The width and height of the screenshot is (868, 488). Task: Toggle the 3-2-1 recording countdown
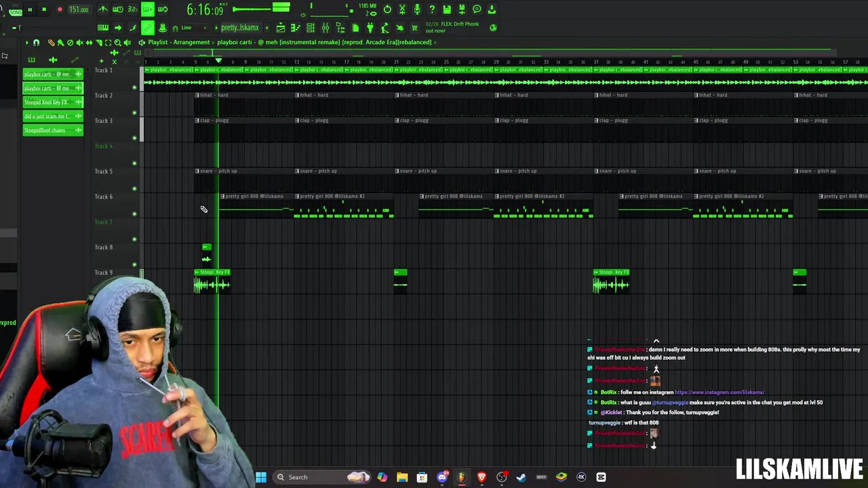click(132, 9)
